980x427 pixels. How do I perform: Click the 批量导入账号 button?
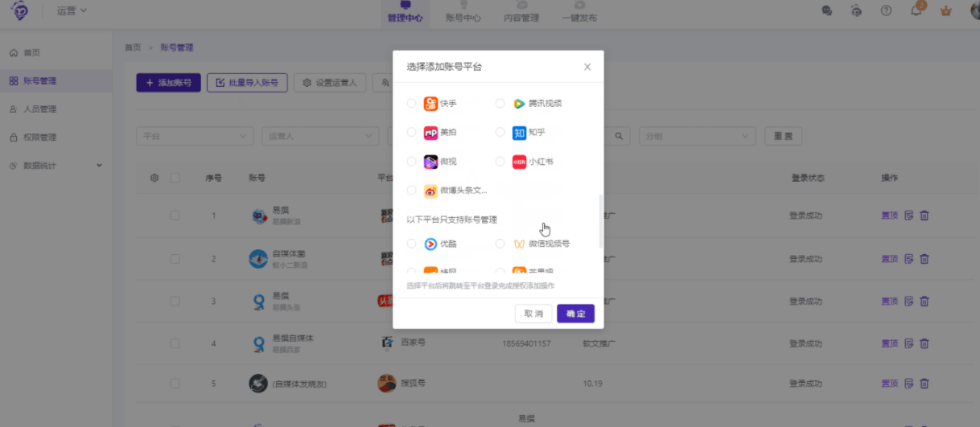pyautogui.click(x=247, y=82)
